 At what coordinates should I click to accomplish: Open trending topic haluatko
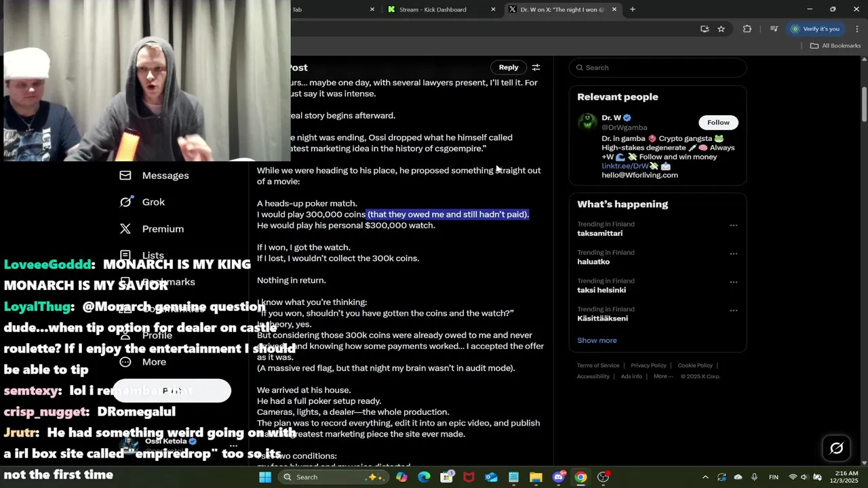click(593, 262)
